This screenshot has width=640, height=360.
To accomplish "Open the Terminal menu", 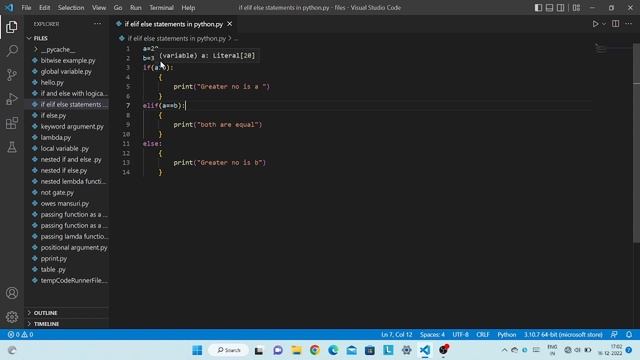I will (161, 8).
